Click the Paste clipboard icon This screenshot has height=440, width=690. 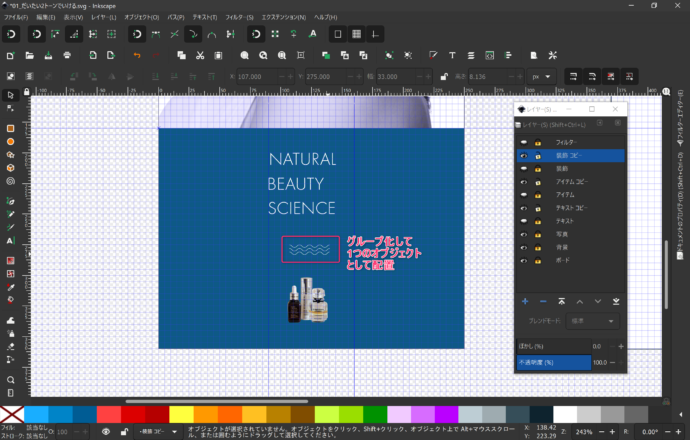(x=218, y=55)
